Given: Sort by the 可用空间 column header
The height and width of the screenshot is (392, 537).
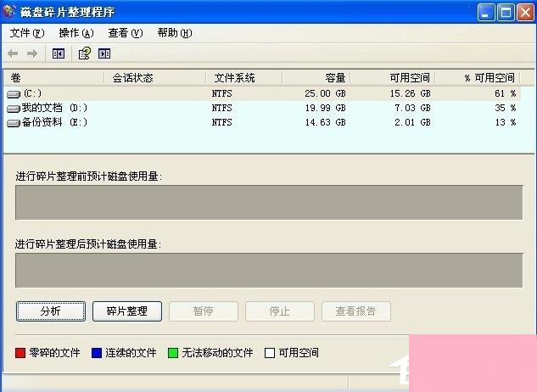Looking at the screenshot, I should point(393,78).
